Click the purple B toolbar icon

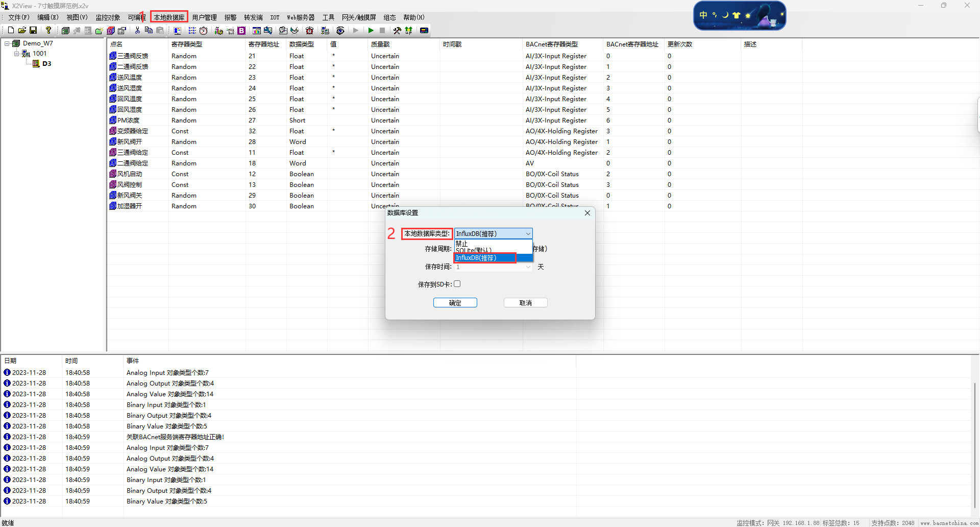click(x=241, y=31)
